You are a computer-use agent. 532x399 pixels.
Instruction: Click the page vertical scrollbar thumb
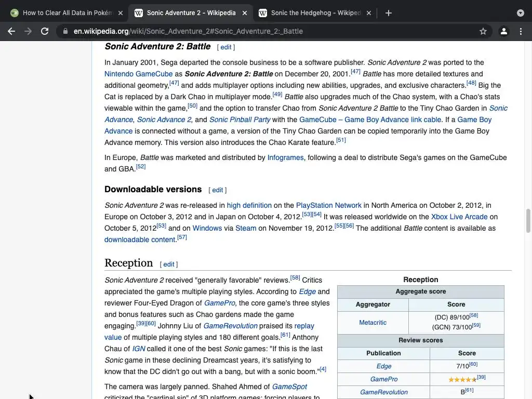click(528, 221)
